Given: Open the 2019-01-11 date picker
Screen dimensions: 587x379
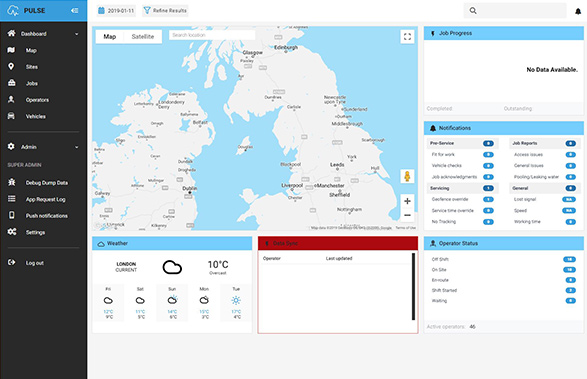Looking at the screenshot, I should (x=116, y=10).
